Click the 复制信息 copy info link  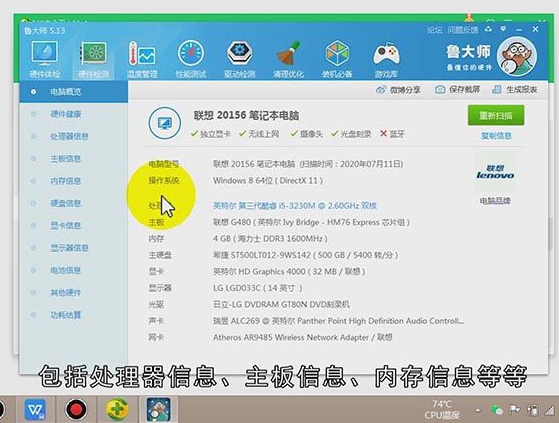[x=496, y=136]
